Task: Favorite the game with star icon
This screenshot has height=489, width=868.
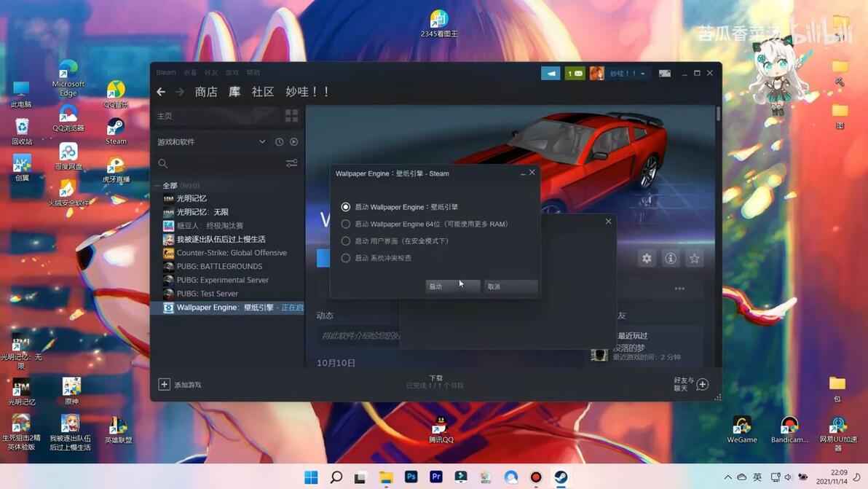Action: point(694,258)
